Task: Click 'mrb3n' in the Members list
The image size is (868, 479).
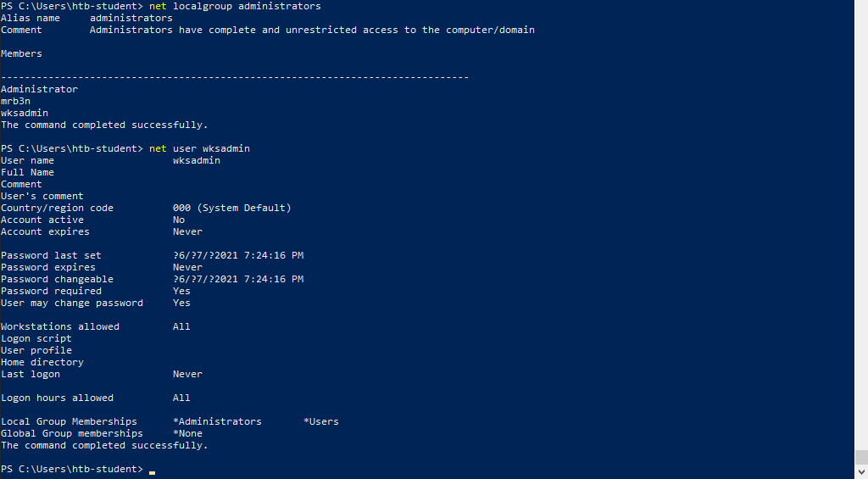Action: 15,101
